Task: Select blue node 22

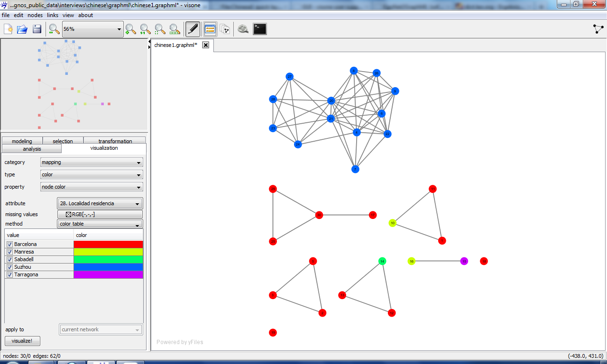Action: point(387,134)
